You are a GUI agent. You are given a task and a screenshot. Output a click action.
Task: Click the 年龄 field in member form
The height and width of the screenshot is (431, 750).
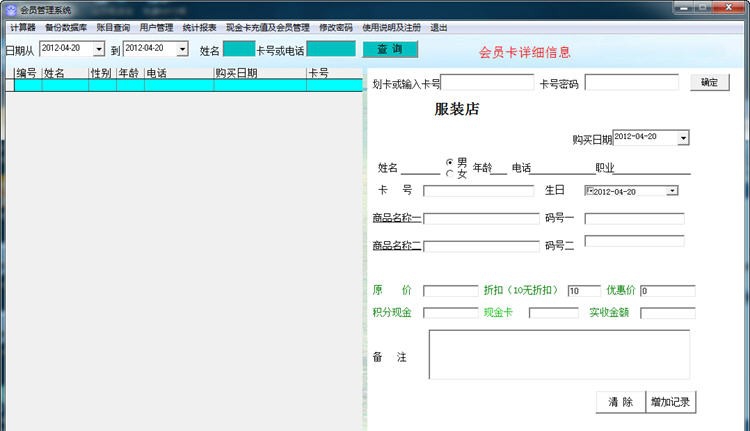click(x=499, y=168)
